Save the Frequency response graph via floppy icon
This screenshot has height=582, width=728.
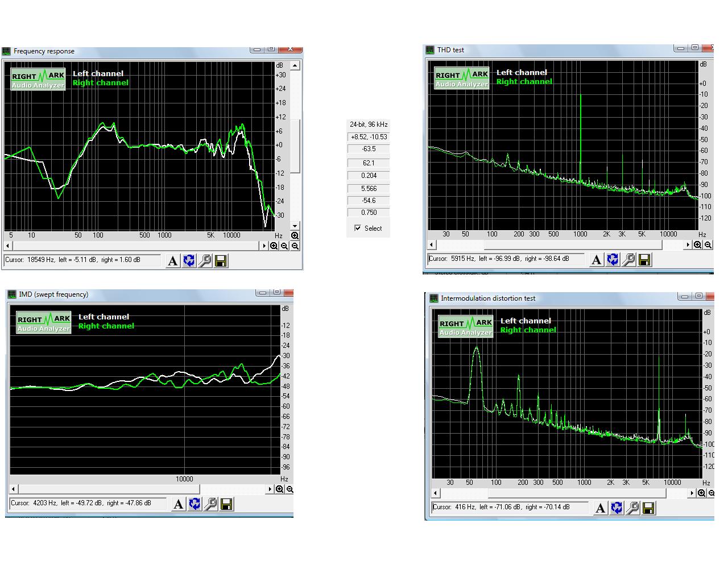coord(221,261)
